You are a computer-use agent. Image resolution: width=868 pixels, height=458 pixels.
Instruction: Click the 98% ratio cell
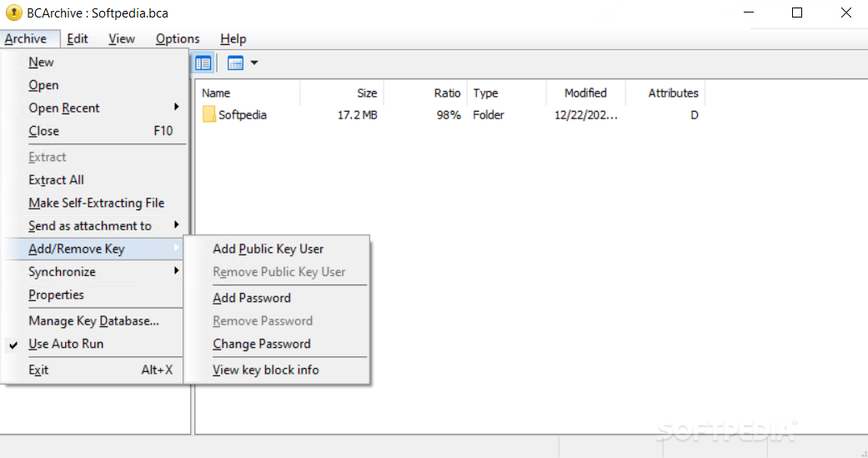click(x=449, y=115)
